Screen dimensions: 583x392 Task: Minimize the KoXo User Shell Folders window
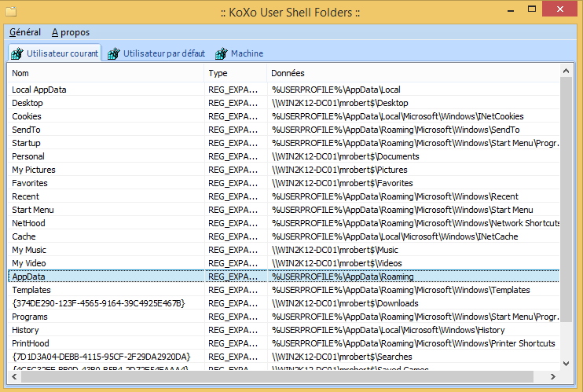[x=511, y=9]
